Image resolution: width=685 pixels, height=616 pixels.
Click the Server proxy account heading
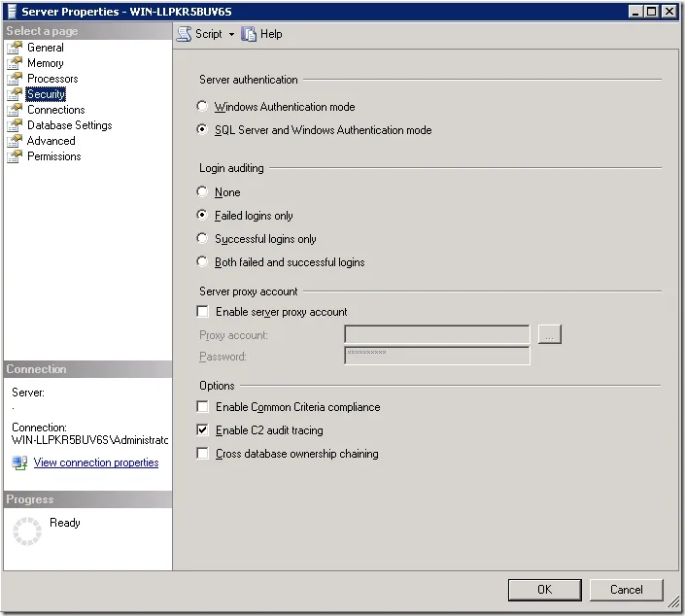coord(248,291)
